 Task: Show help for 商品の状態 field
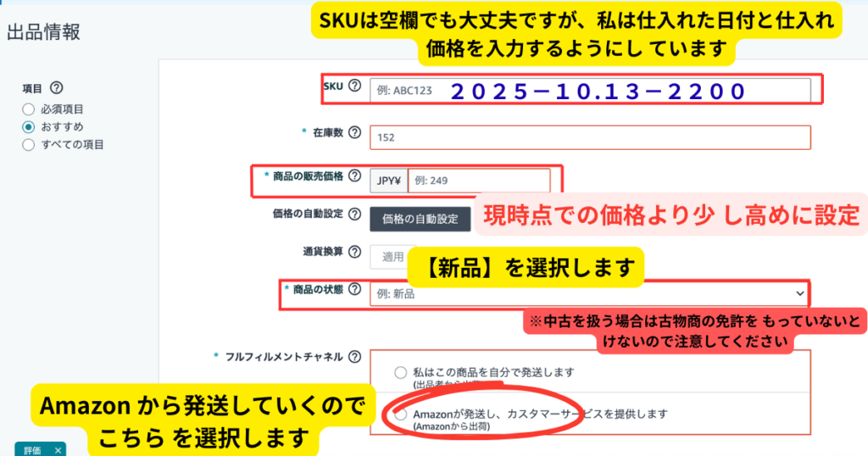pyautogui.click(x=354, y=289)
